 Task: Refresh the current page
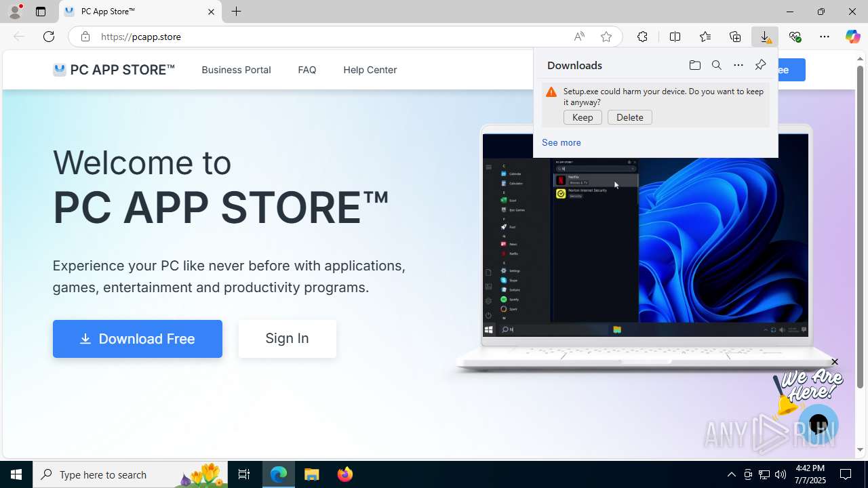click(x=49, y=37)
